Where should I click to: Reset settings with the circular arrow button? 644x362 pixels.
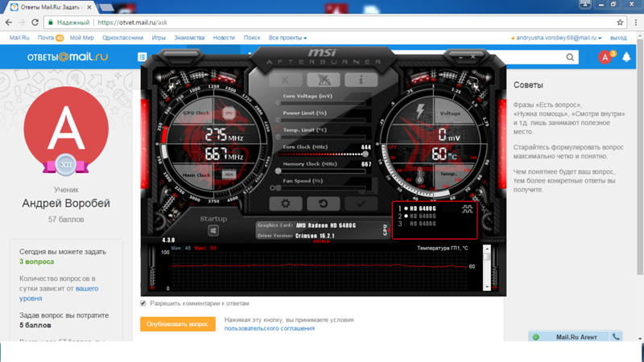(324, 204)
